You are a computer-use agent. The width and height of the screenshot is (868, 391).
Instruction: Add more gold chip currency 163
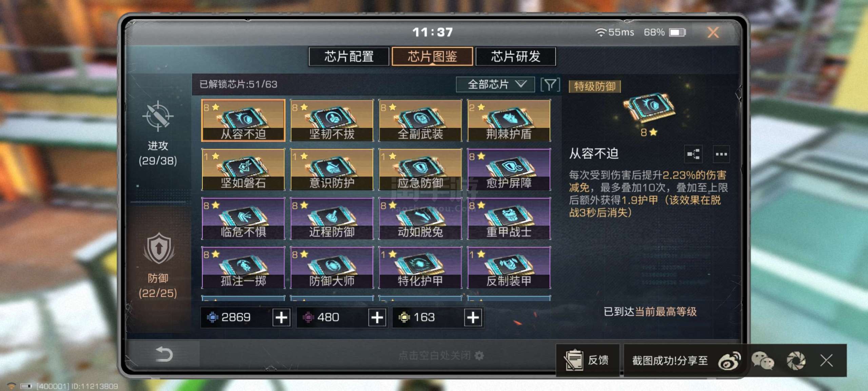(x=473, y=318)
